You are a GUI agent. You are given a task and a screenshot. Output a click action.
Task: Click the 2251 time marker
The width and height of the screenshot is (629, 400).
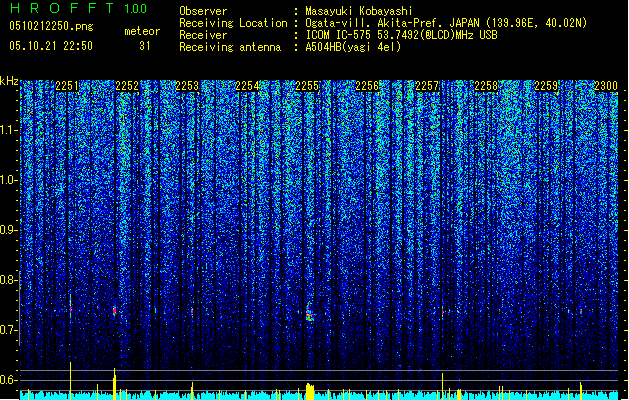tap(67, 86)
